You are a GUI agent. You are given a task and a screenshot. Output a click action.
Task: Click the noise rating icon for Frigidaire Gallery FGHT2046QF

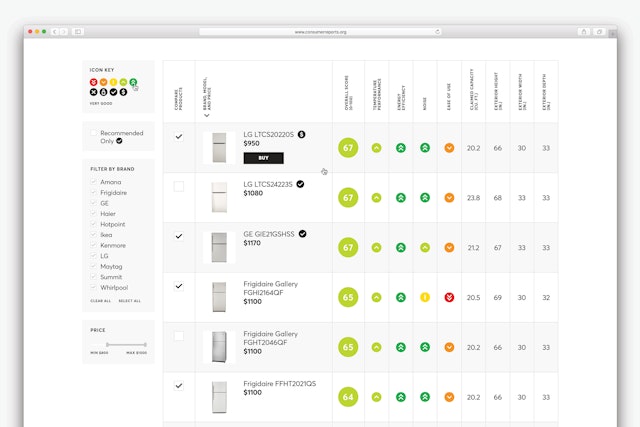(425, 347)
